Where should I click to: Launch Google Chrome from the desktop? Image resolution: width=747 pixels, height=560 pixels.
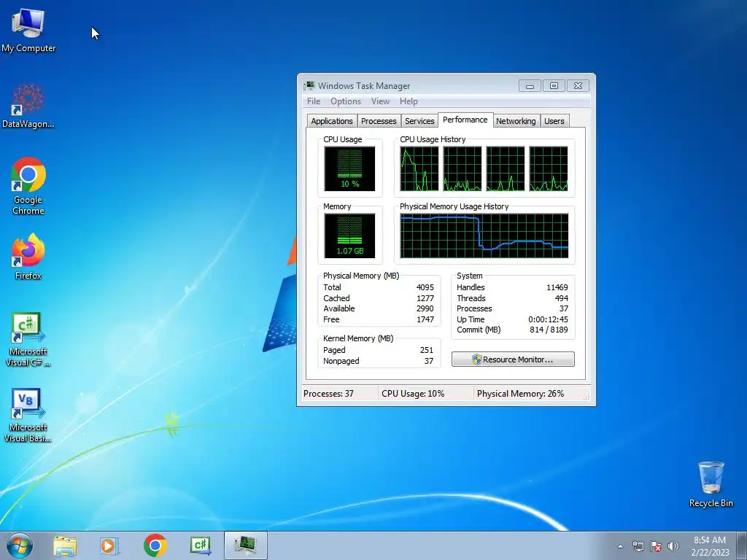tap(28, 186)
